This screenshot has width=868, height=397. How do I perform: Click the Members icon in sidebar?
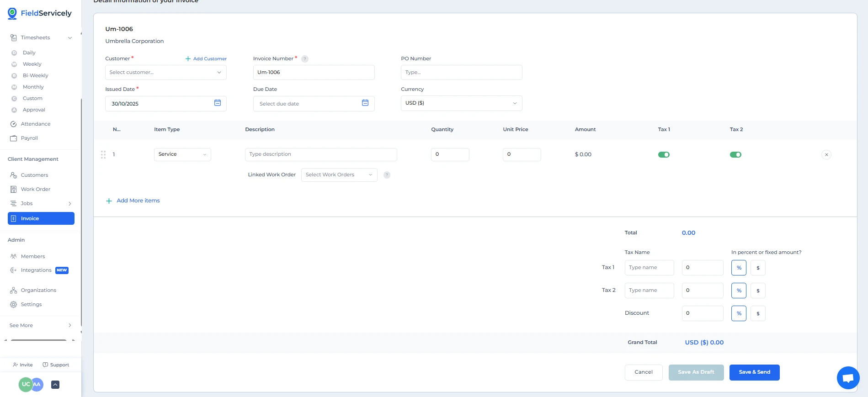pyautogui.click(x=14, y=256)
